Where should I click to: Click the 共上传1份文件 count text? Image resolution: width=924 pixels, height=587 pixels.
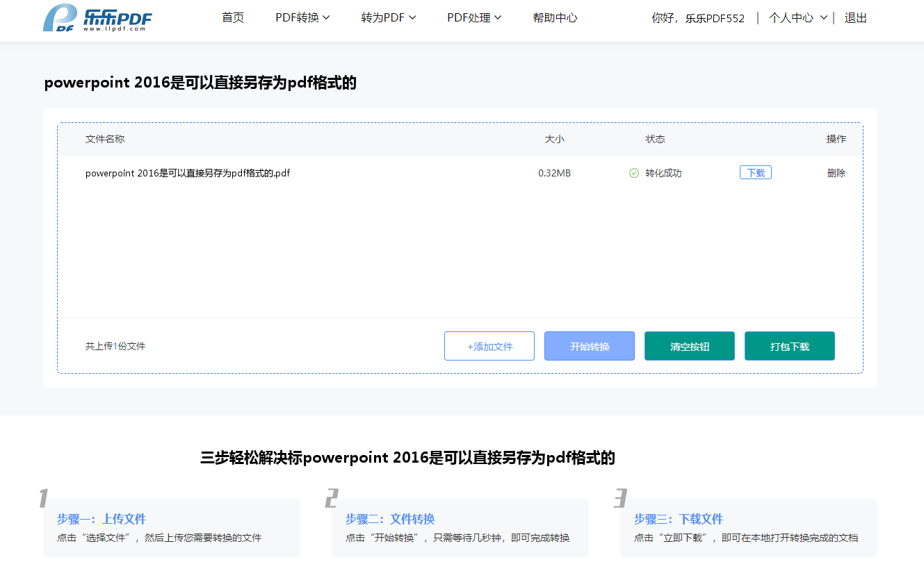pyautogui.click(x=115, y=346)
